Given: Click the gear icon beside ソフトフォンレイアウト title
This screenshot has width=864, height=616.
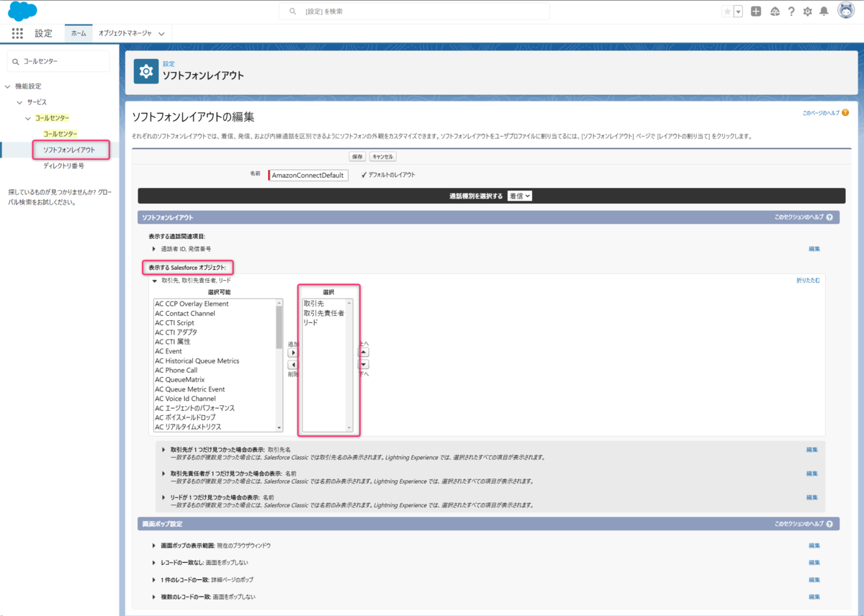Looking at the screenshot, I should tap(146, 72).
